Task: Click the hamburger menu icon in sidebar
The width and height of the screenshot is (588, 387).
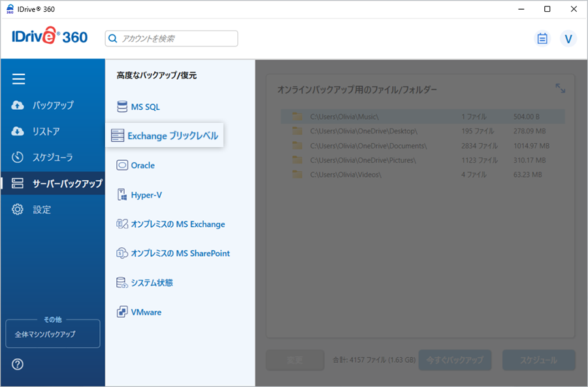Action: point(19,79)
